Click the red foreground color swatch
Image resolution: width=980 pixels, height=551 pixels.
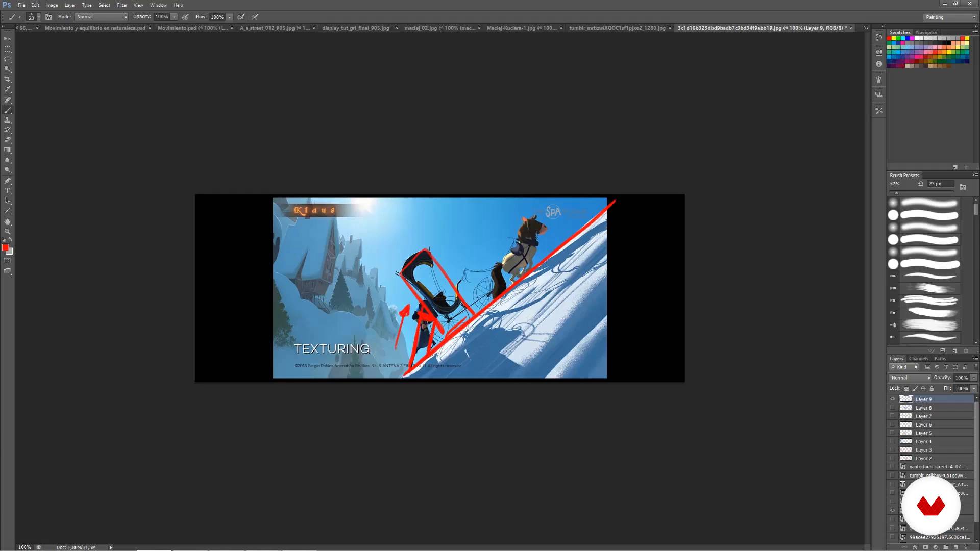coord(5,247)
